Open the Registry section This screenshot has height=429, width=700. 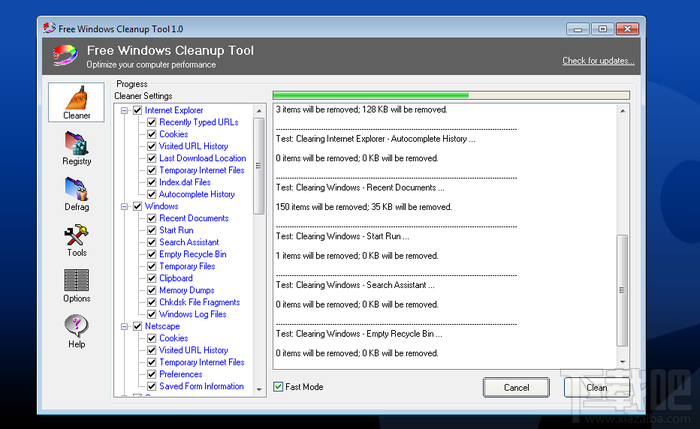point(76,149)
